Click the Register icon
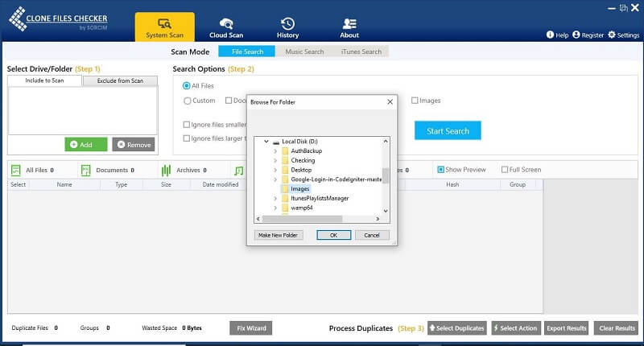The width and height of the screenshot is (644, 346). 578,35
